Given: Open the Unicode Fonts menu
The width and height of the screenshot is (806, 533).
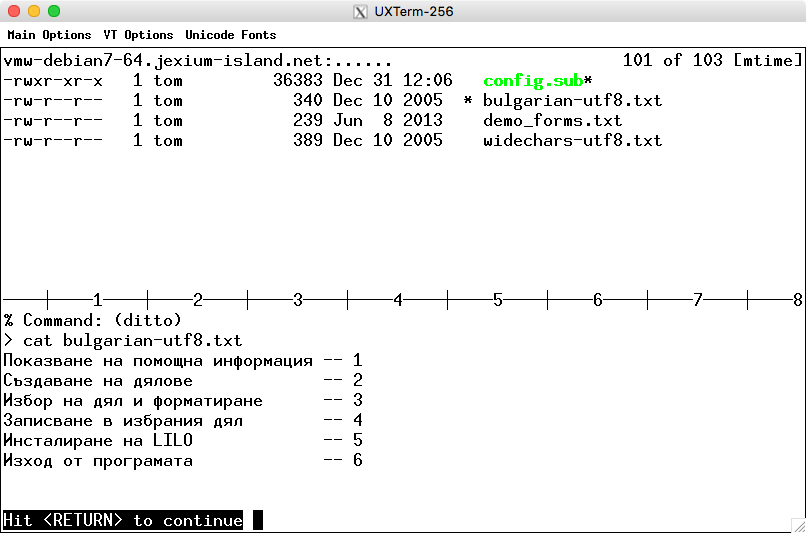Looking at the screenshot, I should pyautogui.click(x=230, y=35).
